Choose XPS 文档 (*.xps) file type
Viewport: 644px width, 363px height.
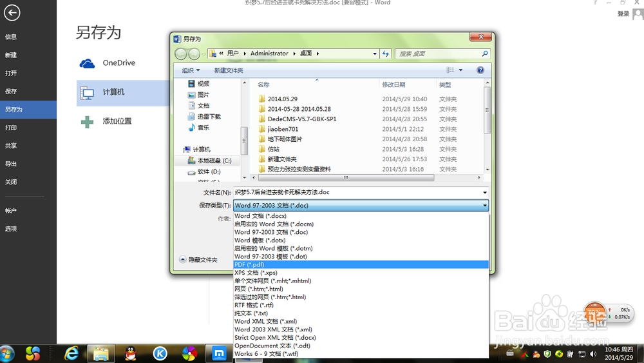pos(361,273)
